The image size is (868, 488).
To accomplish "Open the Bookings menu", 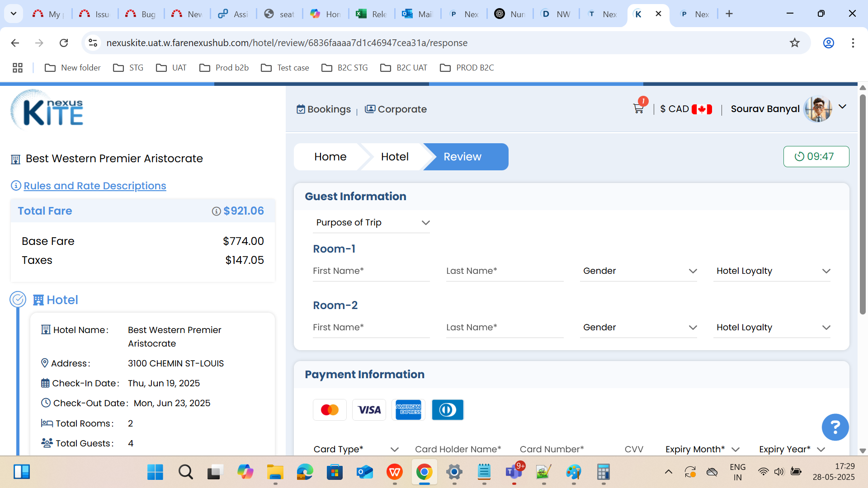I will coord(323,109).
